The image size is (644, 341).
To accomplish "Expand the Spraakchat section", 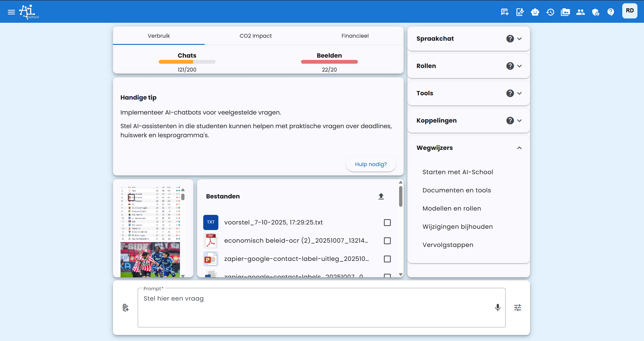I will coord(520,38).
